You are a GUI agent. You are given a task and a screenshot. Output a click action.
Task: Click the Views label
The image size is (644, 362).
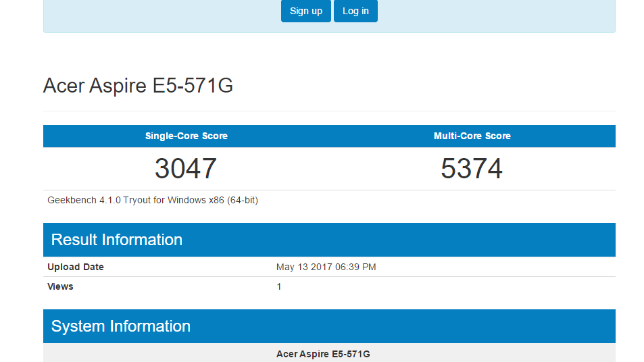tap(60, 286)
